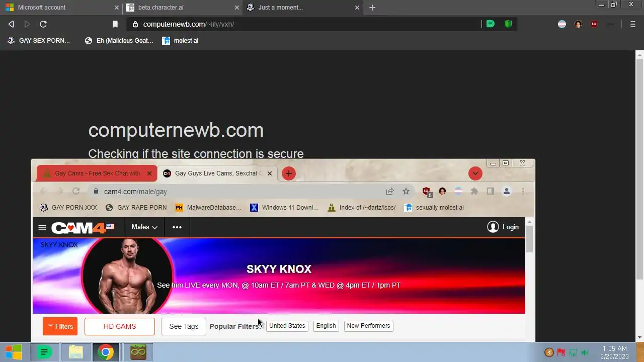Open the Filters button
Viewport: 644px width, 362px height.
[60, 326]
